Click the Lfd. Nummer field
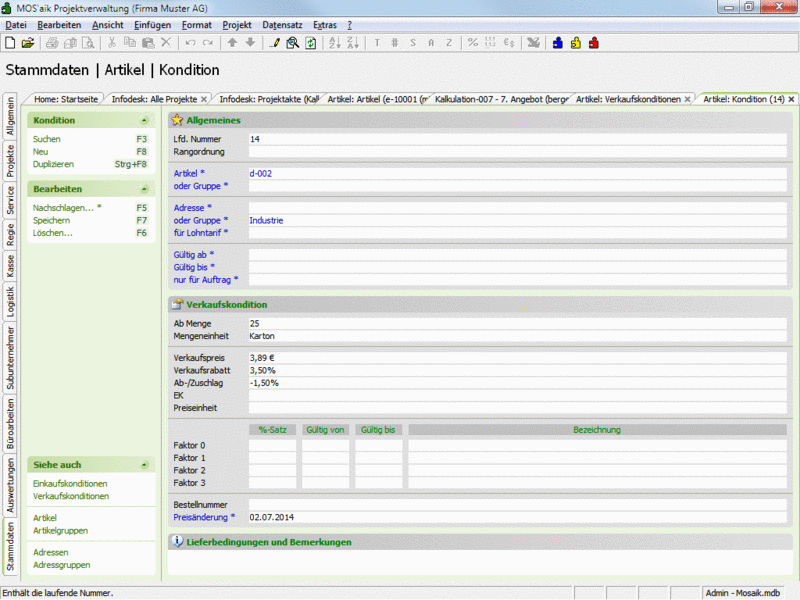Screen dimensions: 800x600 (517, 139)
